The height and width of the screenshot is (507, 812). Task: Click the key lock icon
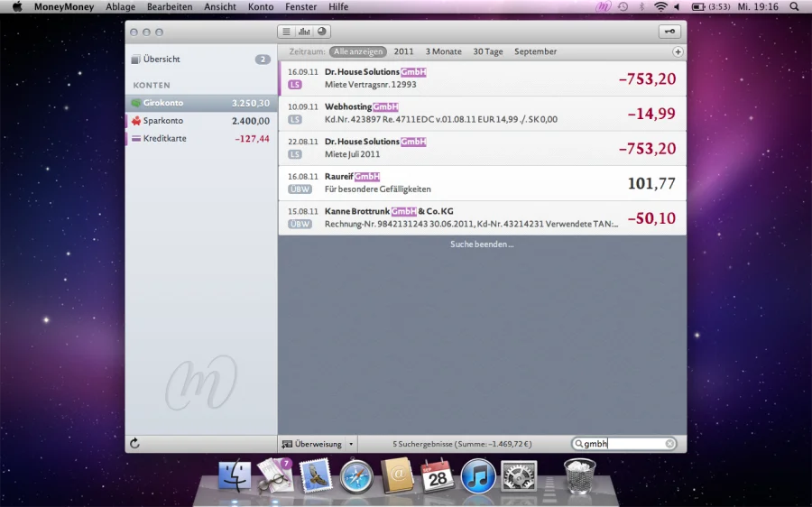669,32
